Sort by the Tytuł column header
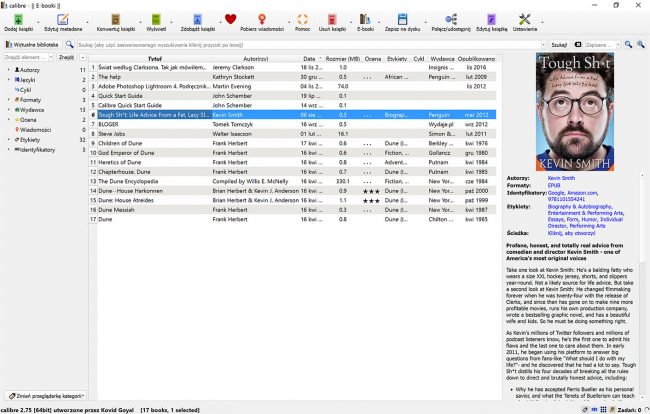 [x=154, y=59]
